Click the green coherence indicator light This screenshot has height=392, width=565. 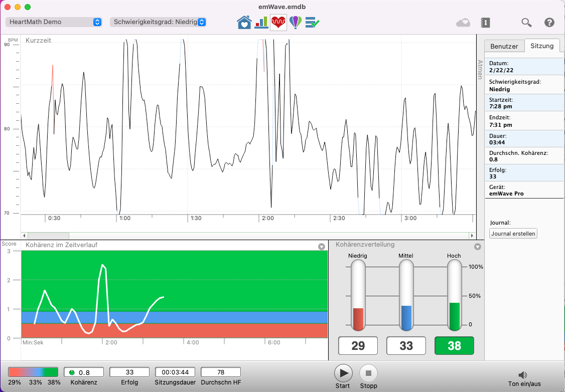[x=72, y=372]
